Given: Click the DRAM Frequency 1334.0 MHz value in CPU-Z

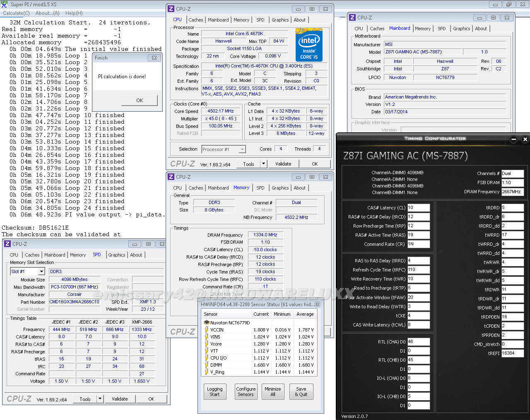Looking at the screenshot, I should tap(265, 235).
